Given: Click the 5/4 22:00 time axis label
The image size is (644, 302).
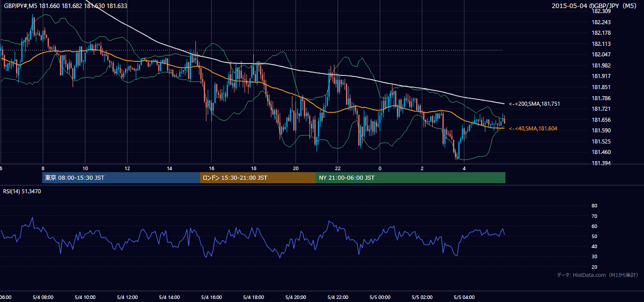Looking at the screenshot, I should coord(338,297).
